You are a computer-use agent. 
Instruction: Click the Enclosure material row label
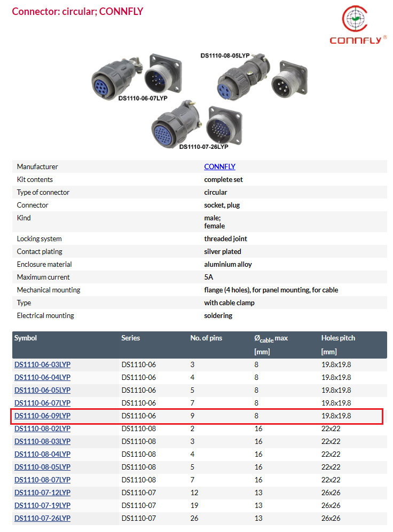point(44,264)
